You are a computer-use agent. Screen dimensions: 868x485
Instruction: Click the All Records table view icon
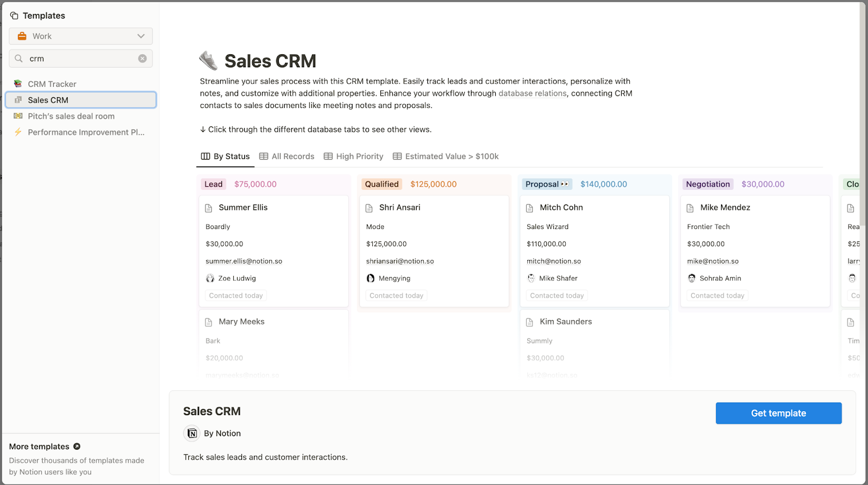264,156
